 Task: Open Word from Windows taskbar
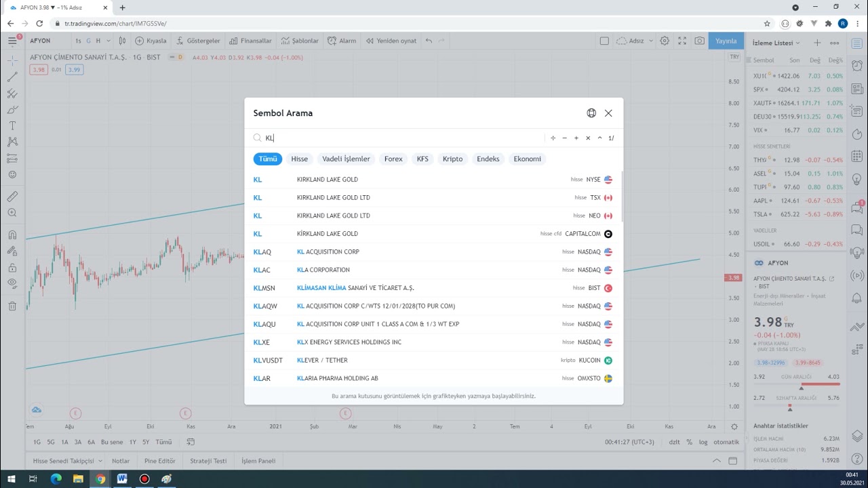(x=122, y=479)
